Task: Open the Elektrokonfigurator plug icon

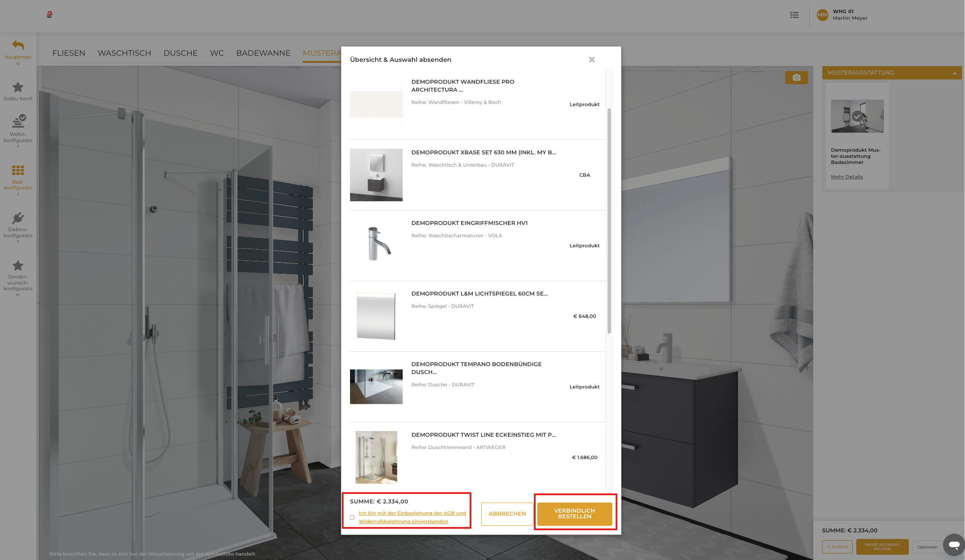Action: [18, 218]
